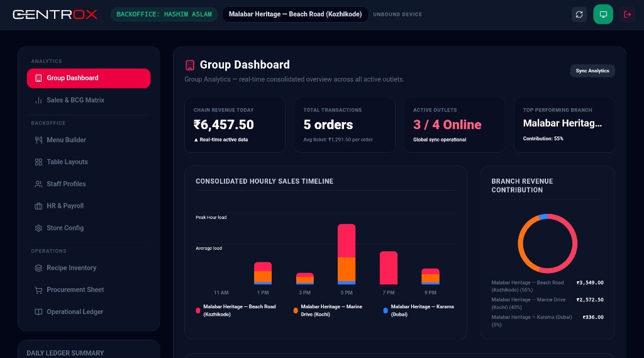
Task: Click the Recipe Inventory layers icon
Action: (38, 268)
